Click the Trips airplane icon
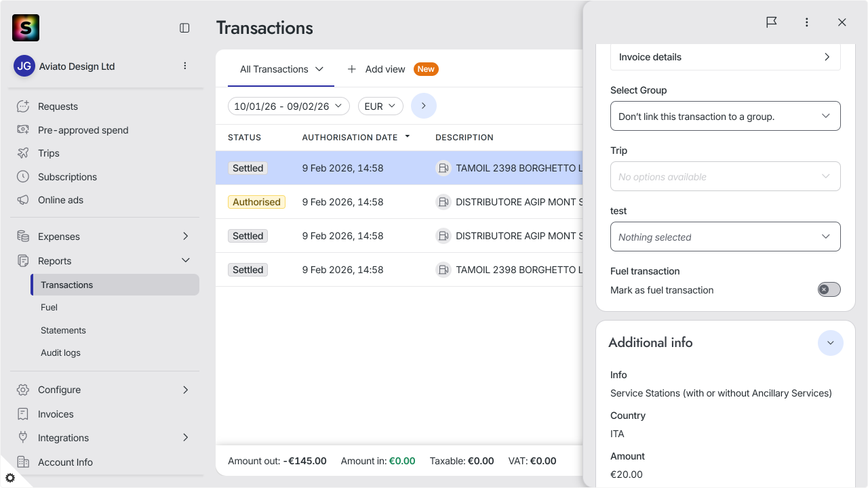The image size is (868, 488). (23, 153)
